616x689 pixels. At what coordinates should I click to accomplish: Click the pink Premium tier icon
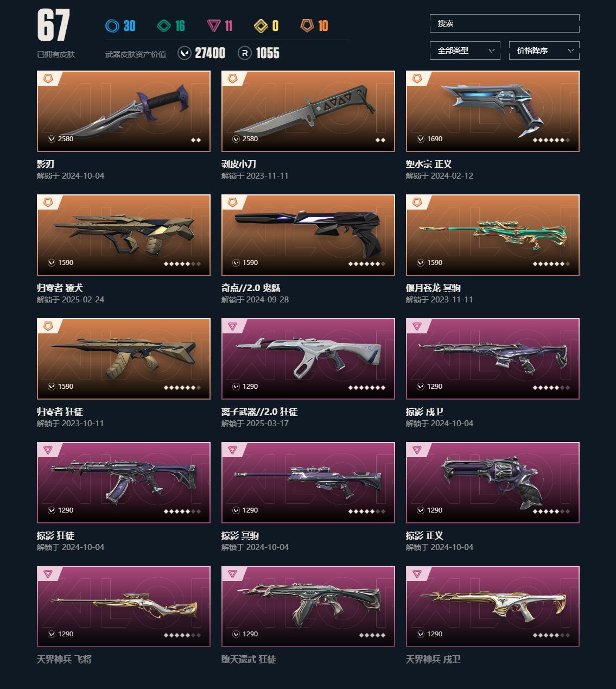coord(214,26)
